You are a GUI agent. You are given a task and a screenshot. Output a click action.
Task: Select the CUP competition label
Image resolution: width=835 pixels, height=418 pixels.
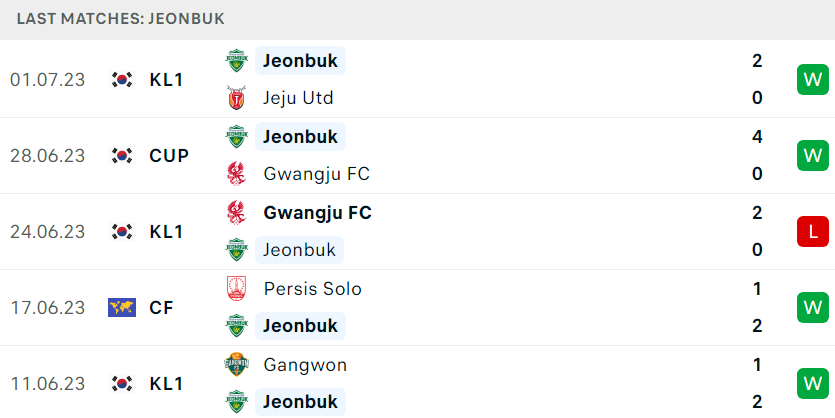pyautogui.click(x=169, y=155)
